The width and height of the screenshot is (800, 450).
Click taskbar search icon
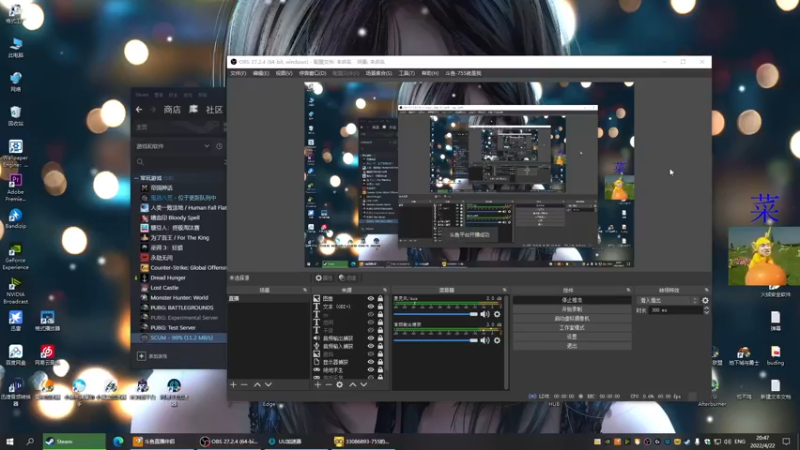pos(30,441)
